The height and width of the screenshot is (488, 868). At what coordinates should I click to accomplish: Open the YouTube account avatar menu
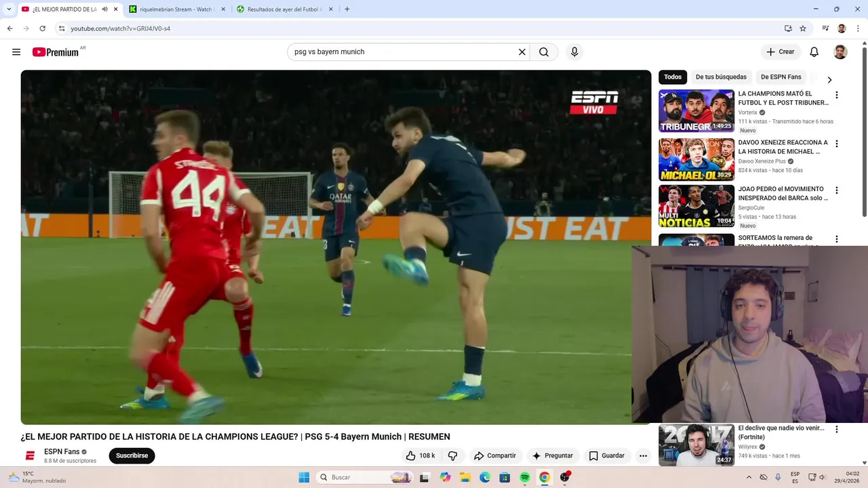[x=840, y=52]
